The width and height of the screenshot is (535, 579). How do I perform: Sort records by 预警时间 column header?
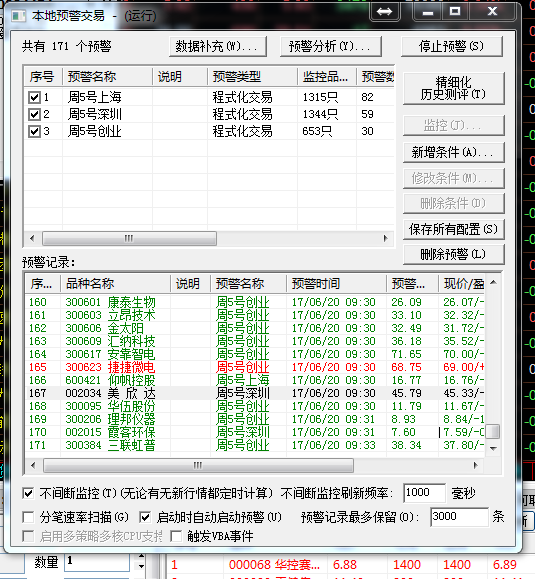point(336,284)
